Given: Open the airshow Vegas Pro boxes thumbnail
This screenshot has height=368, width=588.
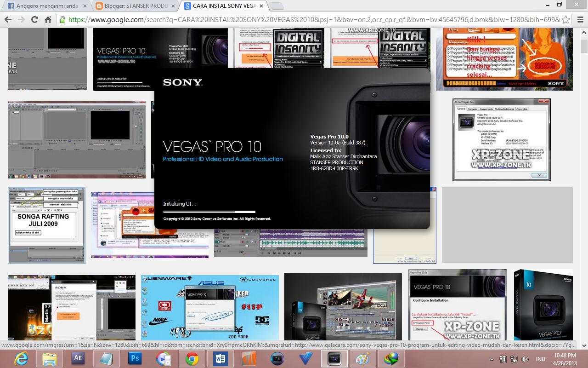Looking at the screenshot, I should [343, 306].
